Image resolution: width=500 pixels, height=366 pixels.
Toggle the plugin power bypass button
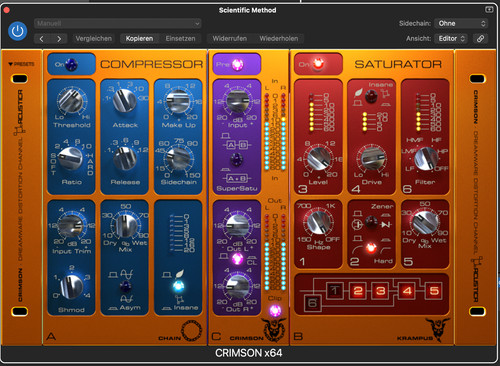pyautogui.click(x=17, y=31)
